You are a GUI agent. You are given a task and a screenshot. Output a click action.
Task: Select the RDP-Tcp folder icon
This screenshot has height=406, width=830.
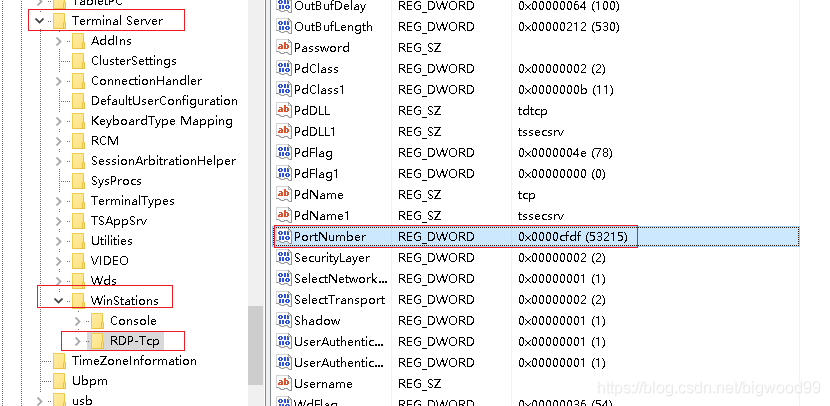[x=97, y=341]
